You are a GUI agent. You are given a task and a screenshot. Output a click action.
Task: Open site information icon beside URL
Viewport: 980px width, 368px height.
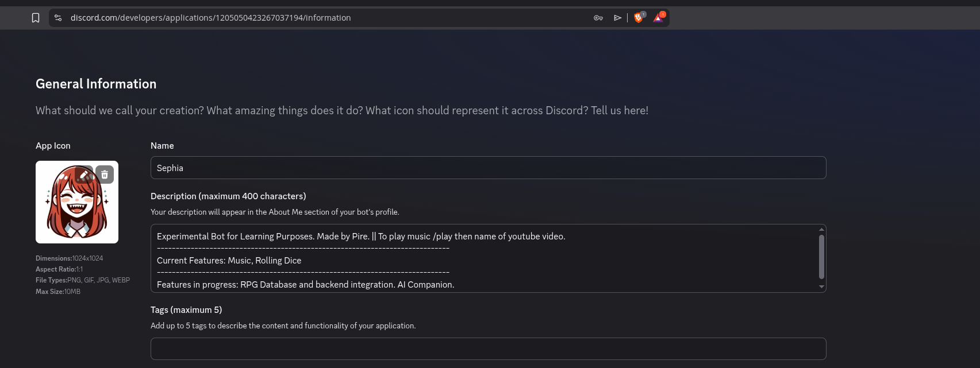click(x=58, y=18)
